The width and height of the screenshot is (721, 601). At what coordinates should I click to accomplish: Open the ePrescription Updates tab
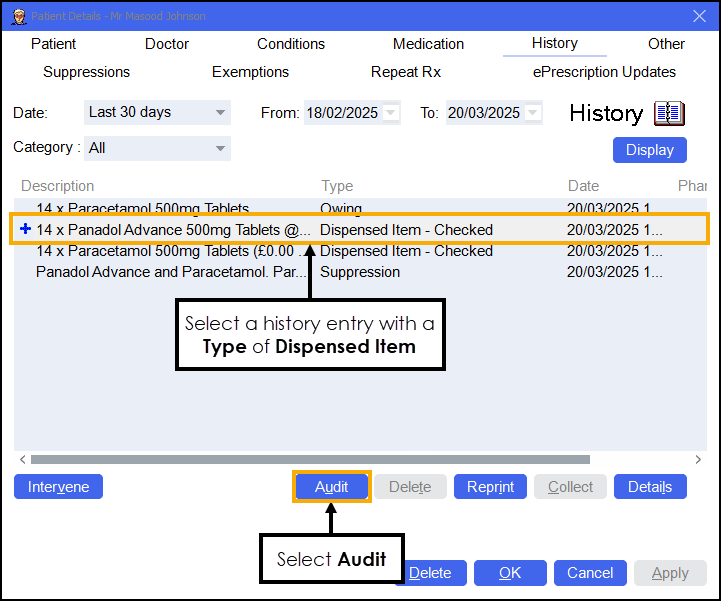coord(604,72)
